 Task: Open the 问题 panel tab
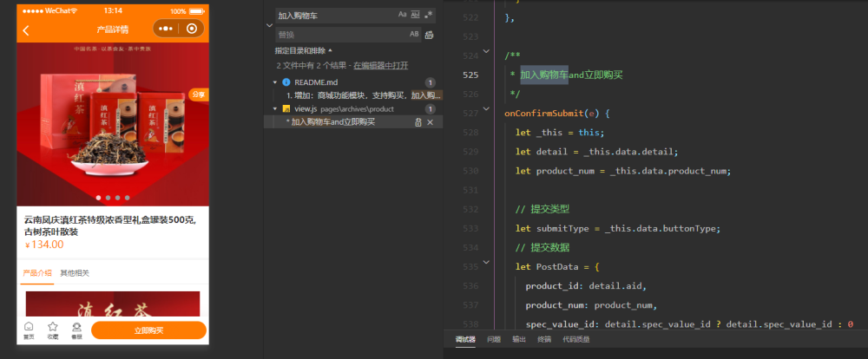494,339
